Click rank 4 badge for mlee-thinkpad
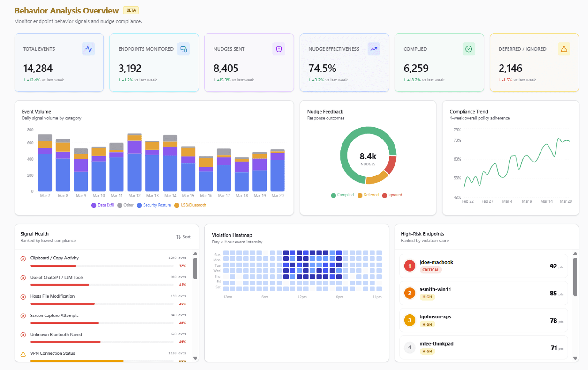The height and width of the screenshot is (370, 588). coord(410,347)
